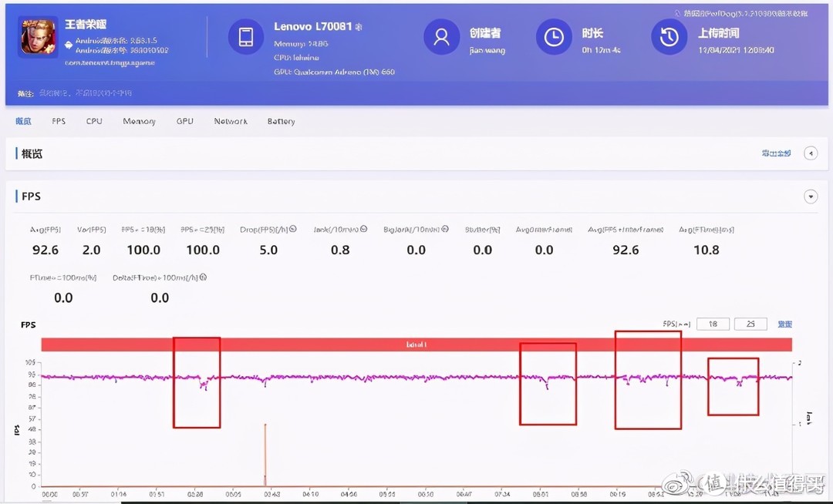Open the Battery tab
Viewport: 833px width, 504px height.
280,121
